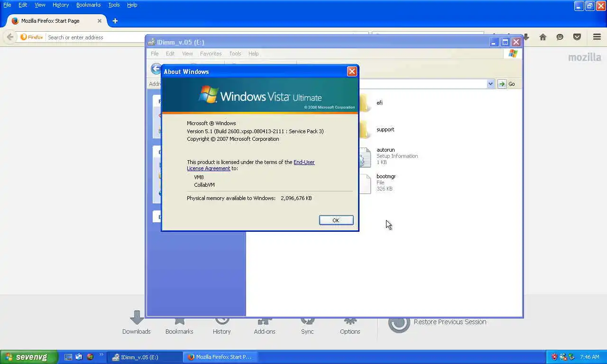Open Firefox's Edit menu
Screen dimensions: 607x364
[23, 5]
